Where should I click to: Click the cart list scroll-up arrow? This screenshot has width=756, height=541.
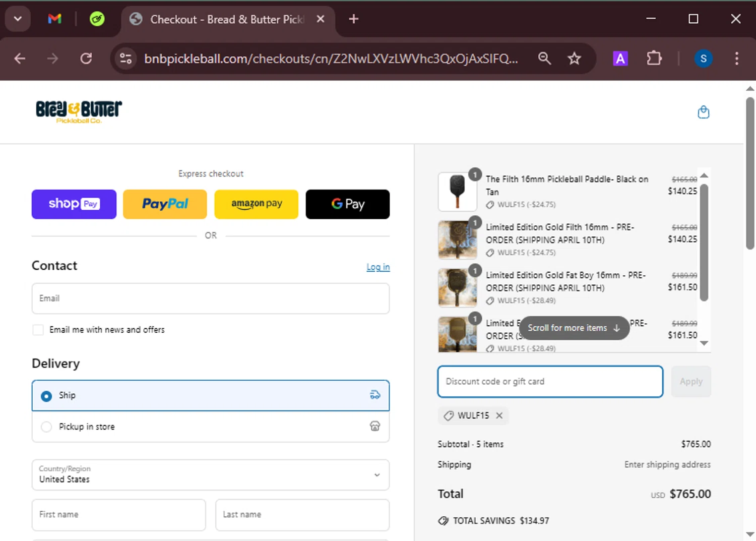[705, 175]
